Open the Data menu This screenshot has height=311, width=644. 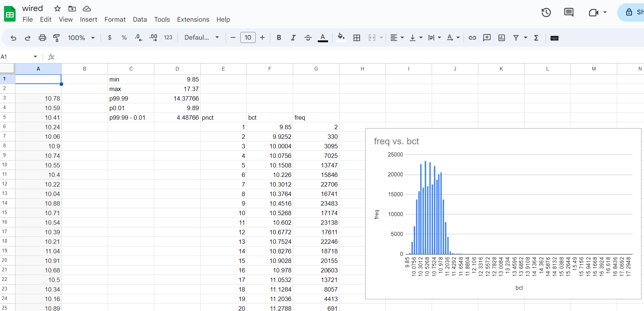tap(140, 19)
